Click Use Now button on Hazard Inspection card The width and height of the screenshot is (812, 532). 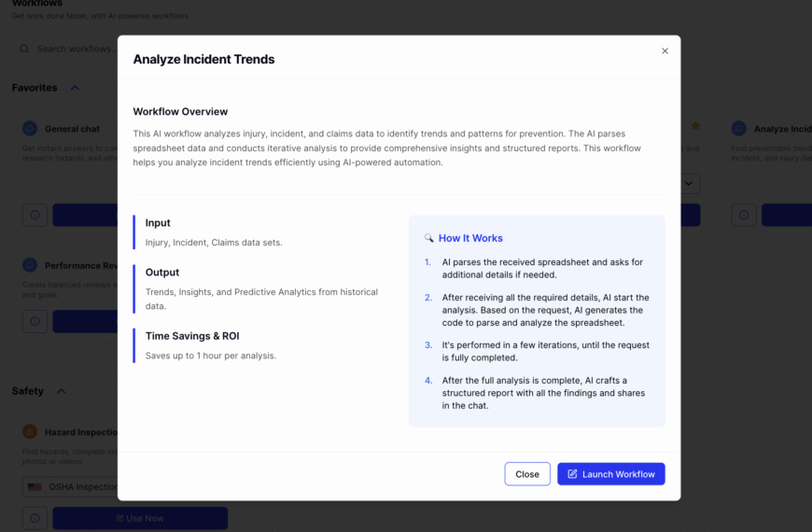tap(140, 518)
